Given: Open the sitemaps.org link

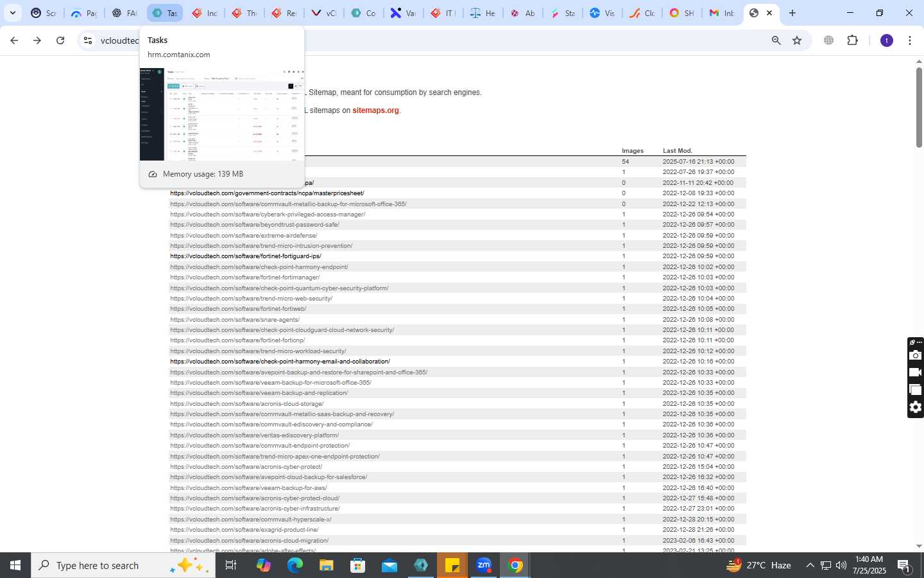Looking at the screenshot, I should tap(375, 110).
